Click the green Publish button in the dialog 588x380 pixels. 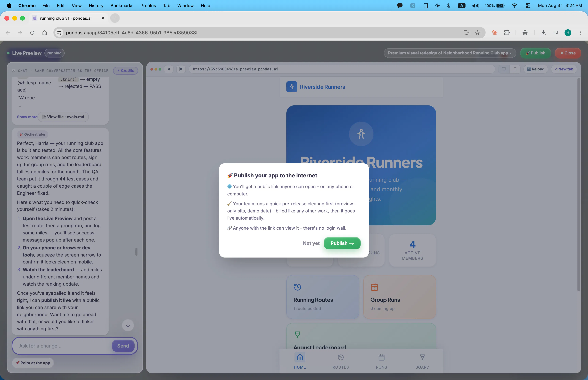[x=342, y=243]
